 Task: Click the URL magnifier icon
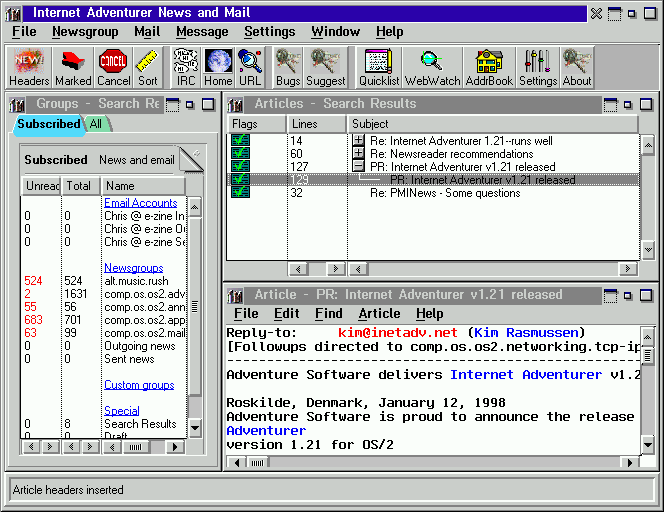tap(250, 68)
